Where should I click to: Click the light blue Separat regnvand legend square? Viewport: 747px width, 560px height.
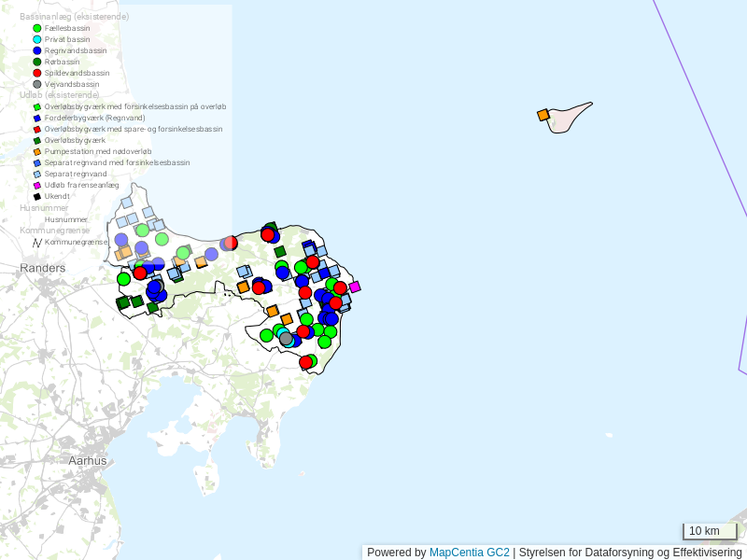[x=37, y=175]
